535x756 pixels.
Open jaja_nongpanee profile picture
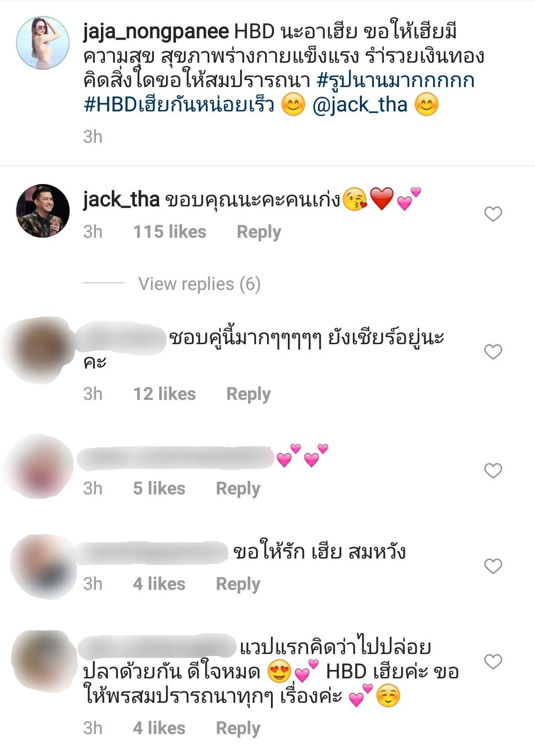tap(43, 43)
